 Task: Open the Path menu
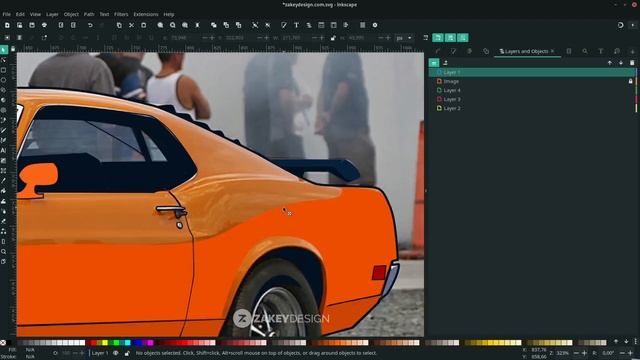pyautogui.click(x=89, y=14)
